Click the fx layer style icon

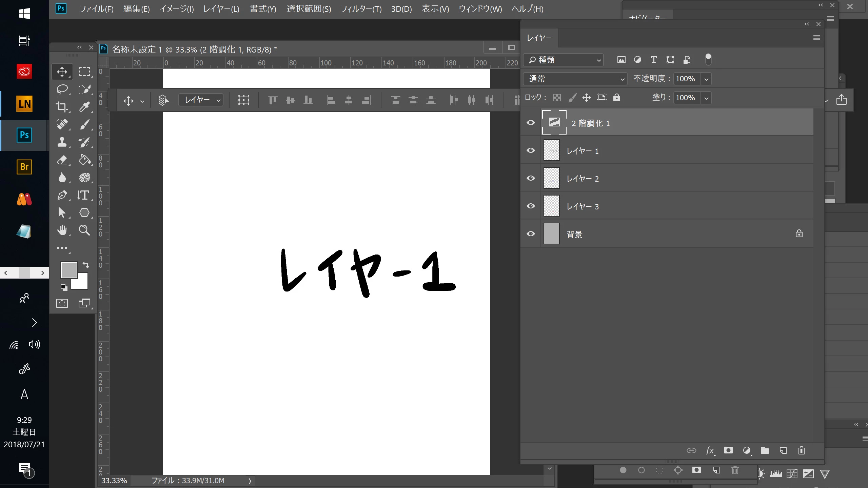click(x=710, y=450)
